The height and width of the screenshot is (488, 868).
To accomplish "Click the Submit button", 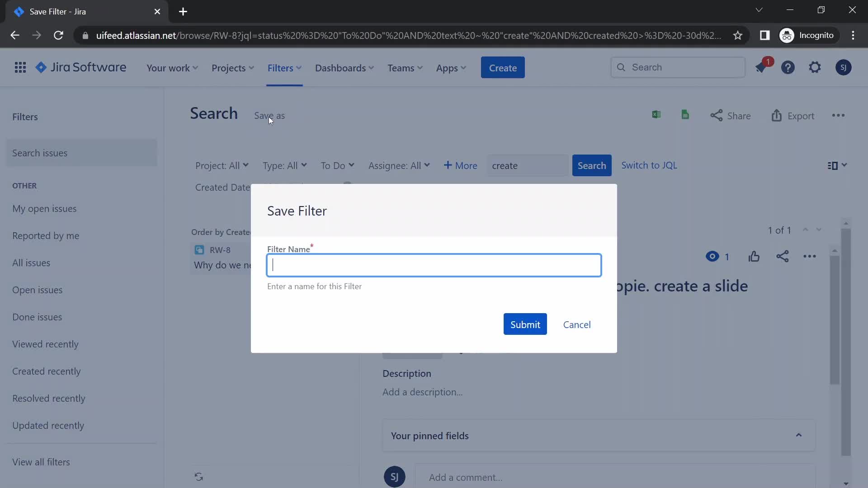I will 525,324.
